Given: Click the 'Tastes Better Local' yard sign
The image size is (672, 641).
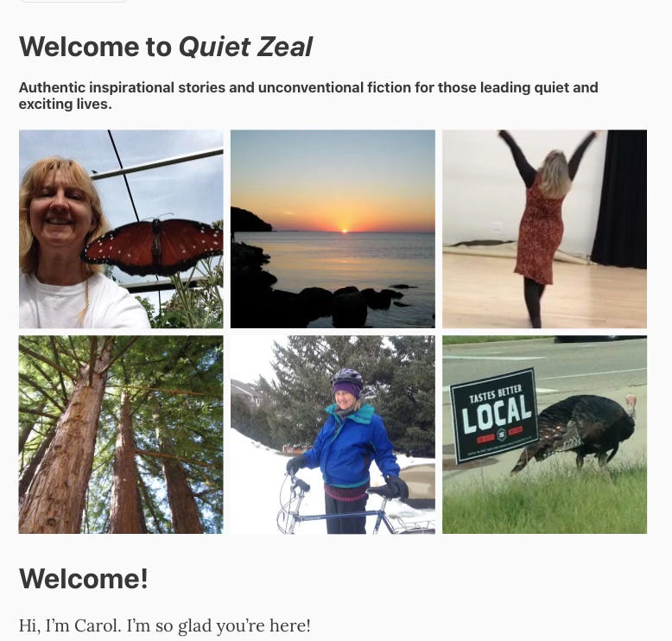Looking at the screenshot, I should click(x=494, y=415).
